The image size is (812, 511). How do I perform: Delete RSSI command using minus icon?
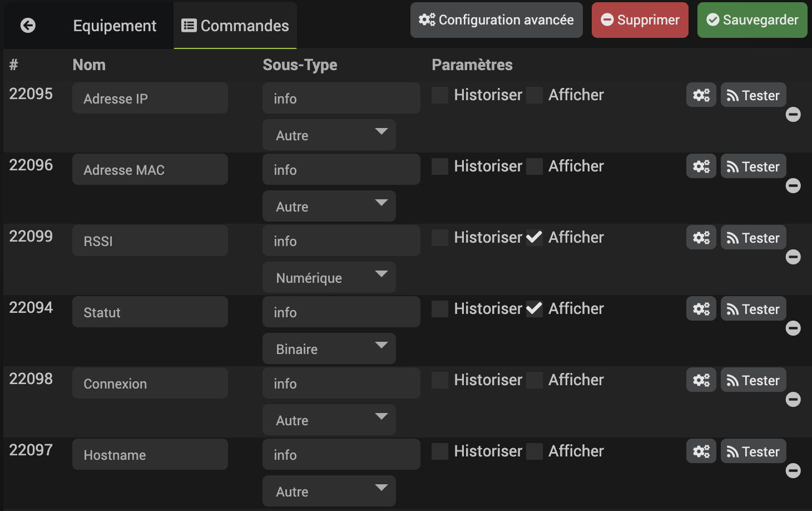coord(793,257)
